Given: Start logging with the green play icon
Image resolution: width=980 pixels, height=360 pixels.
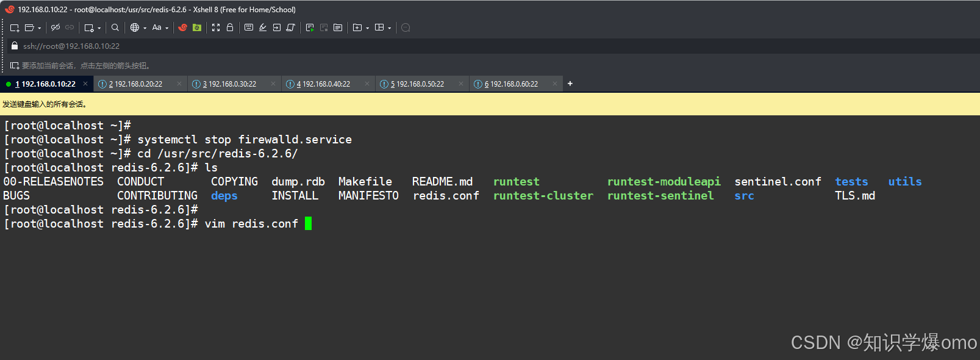Looking at the screenshot, I should pyautogui.click(x=310, y=27).
